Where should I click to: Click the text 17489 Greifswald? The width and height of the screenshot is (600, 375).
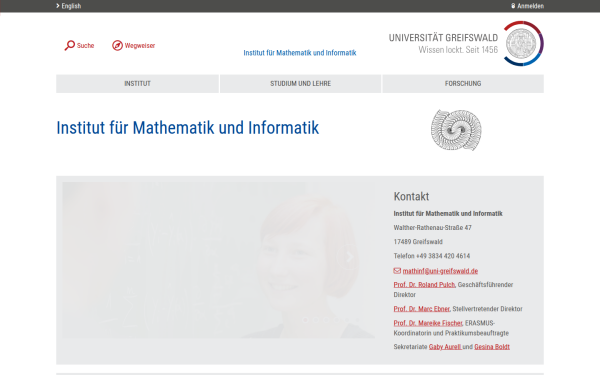pos(418,242)
